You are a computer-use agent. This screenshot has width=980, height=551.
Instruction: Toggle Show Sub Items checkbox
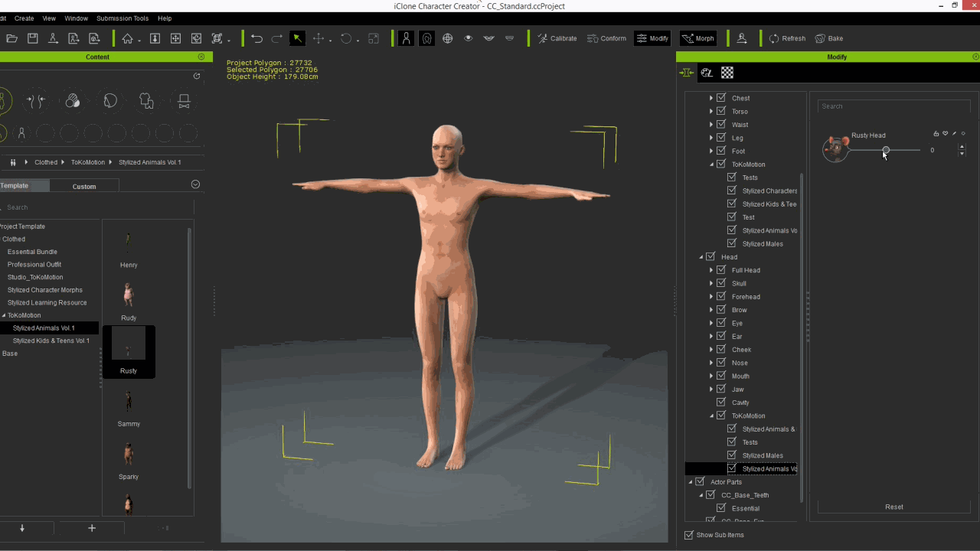coord(689,535)
